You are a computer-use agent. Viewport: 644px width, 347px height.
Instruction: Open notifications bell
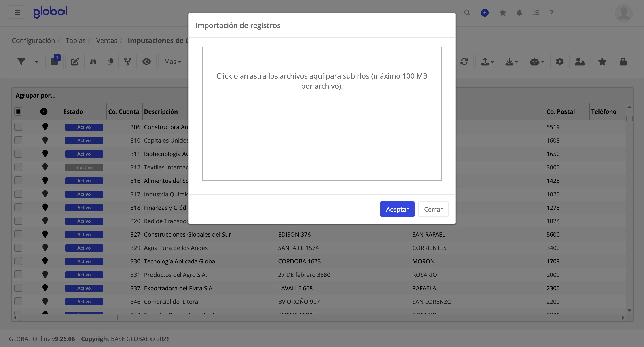click(519, 13)
